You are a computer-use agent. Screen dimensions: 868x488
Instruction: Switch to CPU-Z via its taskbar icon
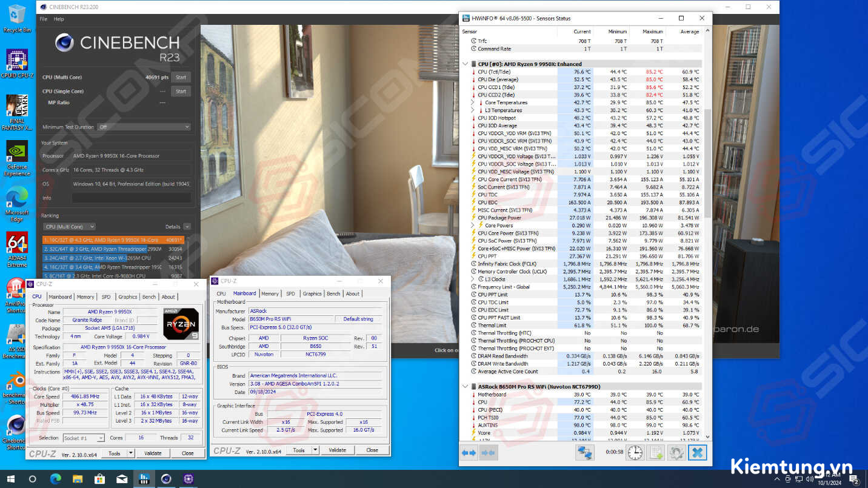point(188,479)
